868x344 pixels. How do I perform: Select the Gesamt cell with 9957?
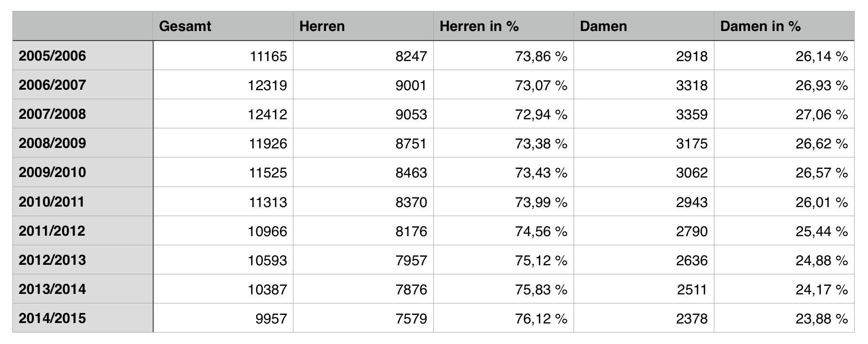(x=223, y=318)
